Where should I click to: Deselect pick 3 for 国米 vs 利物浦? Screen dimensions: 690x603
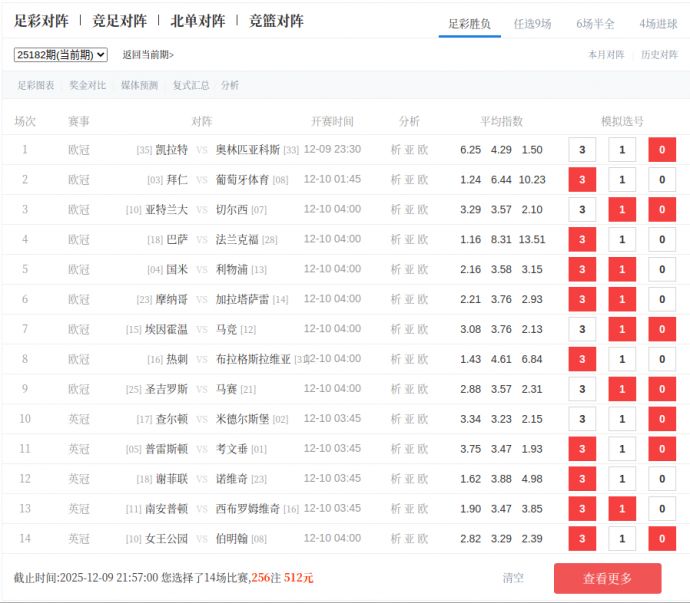(582, 270)
